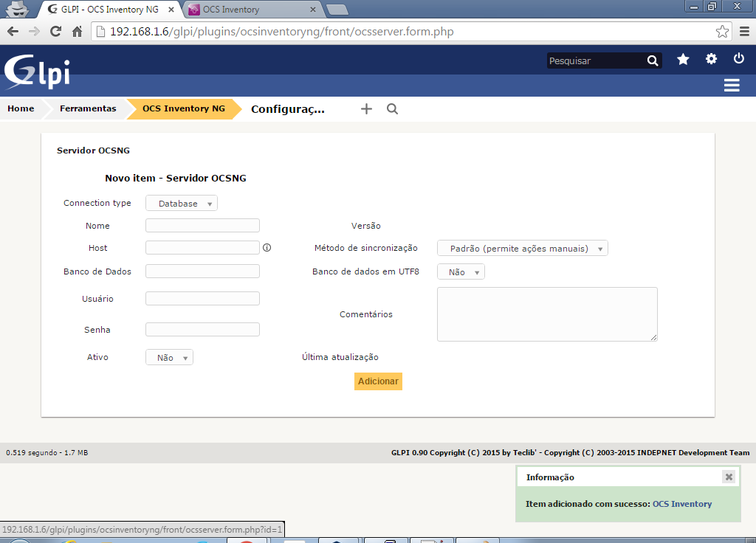Viewport: 756px width, 543px height.
Task: Select the GLPI - OCS Inventory NG tab
Action: (x=110, y=10)
